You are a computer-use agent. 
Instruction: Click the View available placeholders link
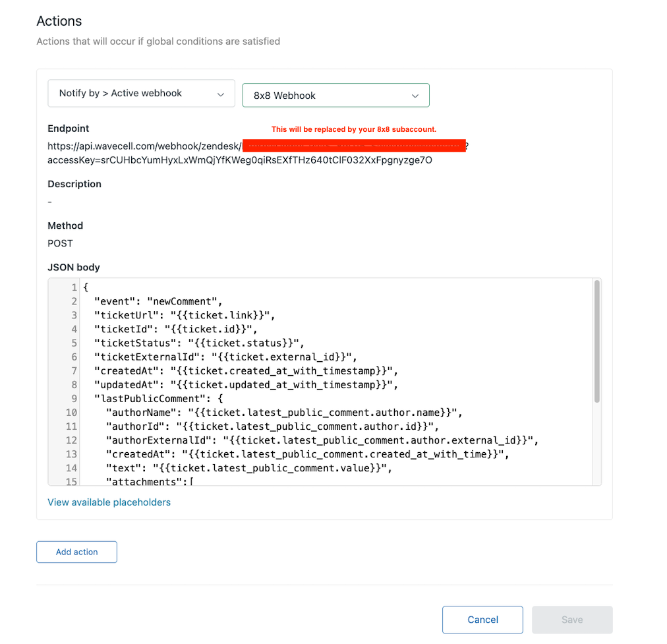[109, 502]
